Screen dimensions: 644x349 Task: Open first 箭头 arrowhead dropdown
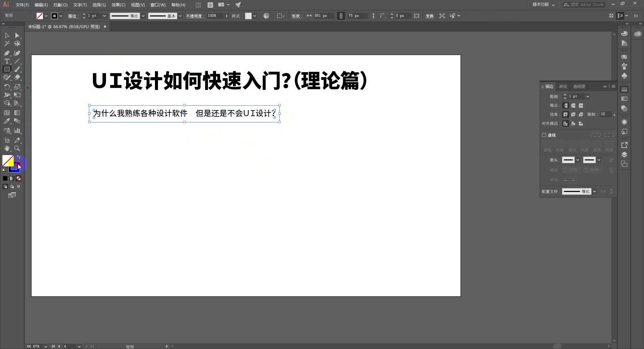coord(578,160)
